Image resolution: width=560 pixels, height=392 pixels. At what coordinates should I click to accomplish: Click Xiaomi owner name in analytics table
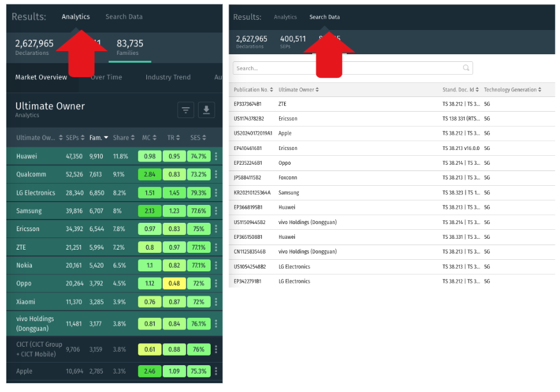tap(26, 302)
